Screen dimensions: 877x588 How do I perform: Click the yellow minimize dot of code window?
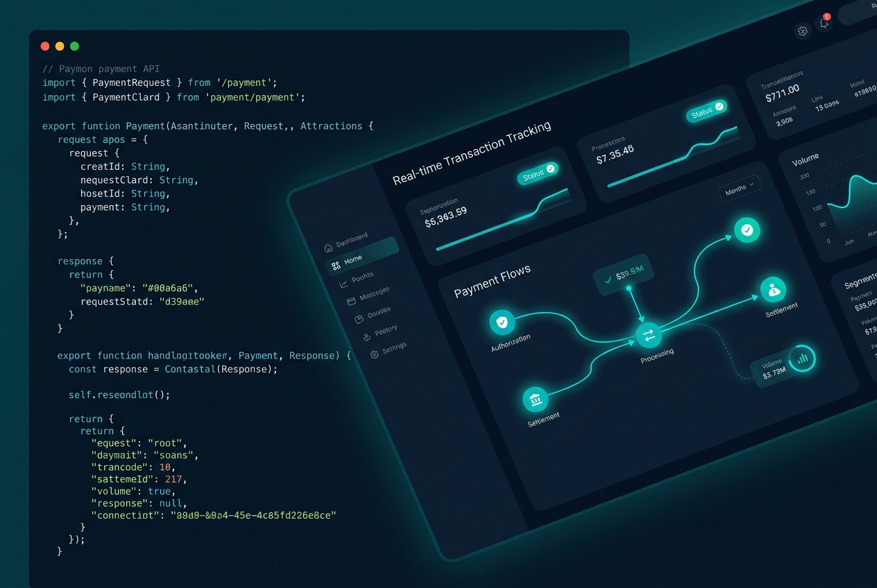click(60, 46)
